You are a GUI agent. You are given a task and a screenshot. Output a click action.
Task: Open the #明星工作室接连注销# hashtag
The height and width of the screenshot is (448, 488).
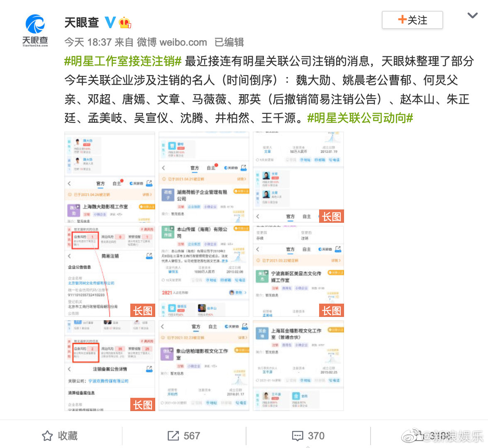[123, 61]
